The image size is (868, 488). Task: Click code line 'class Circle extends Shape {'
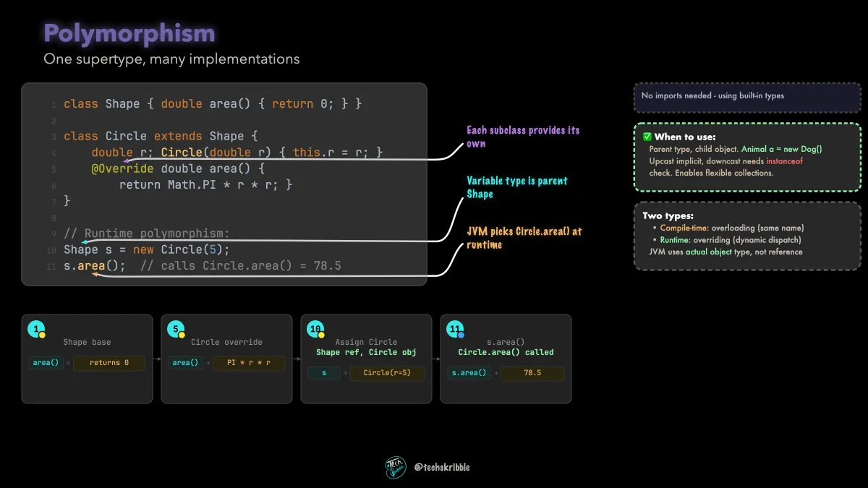click(161, 137)
